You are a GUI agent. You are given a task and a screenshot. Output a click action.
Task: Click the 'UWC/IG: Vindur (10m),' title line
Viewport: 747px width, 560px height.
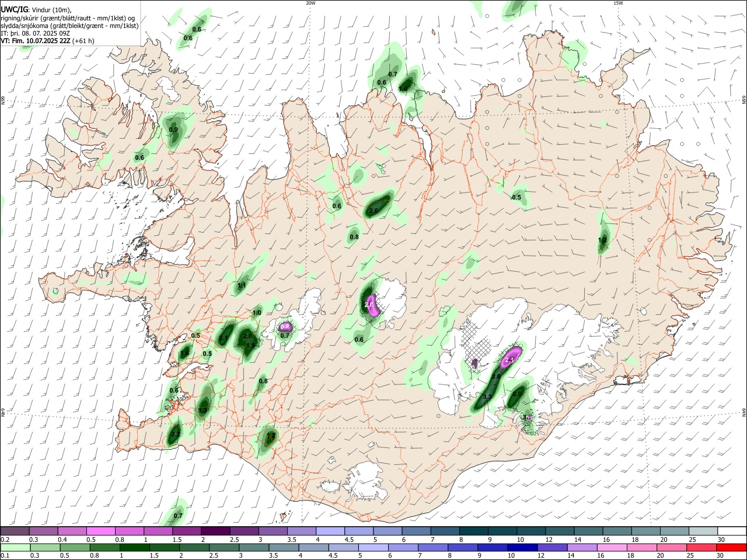pyautogui.click(x=36, y=10)
